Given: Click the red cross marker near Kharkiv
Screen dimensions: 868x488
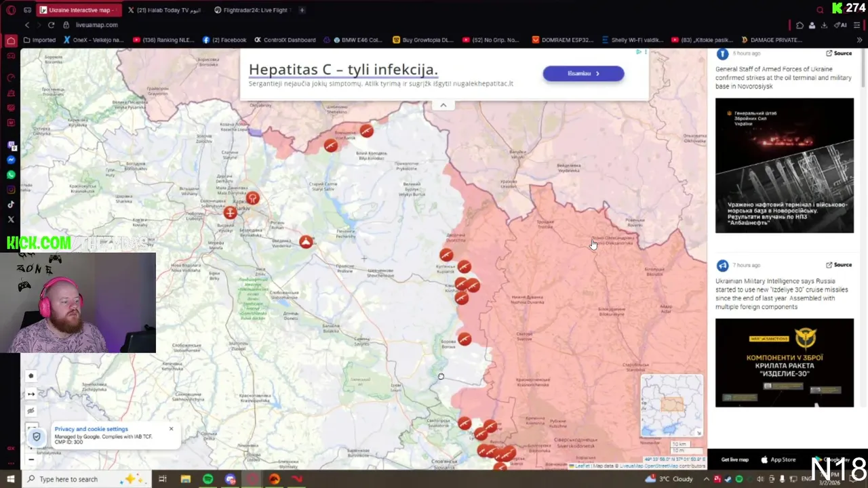Looking at the screenshot, I should tap(231, 213).
